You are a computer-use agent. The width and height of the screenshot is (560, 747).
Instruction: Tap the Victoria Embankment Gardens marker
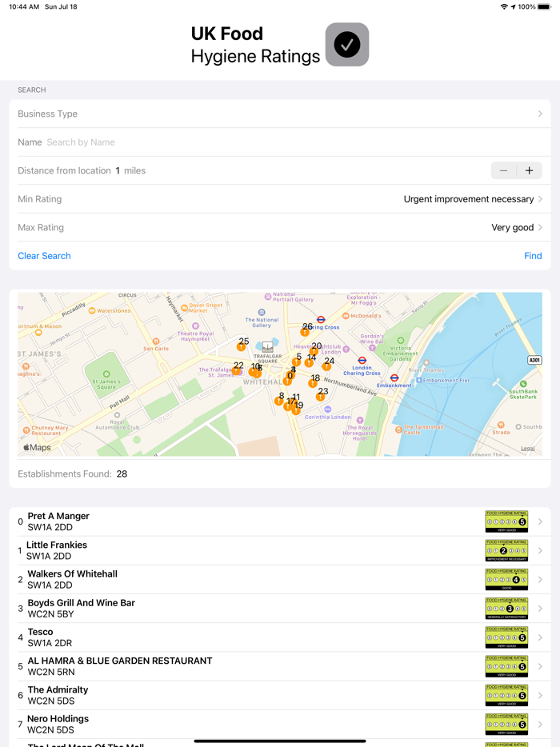(400, 340)
